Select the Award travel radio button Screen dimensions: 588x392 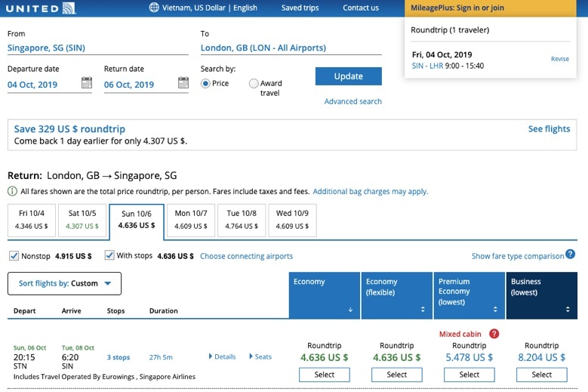click(x=254, y=84)
